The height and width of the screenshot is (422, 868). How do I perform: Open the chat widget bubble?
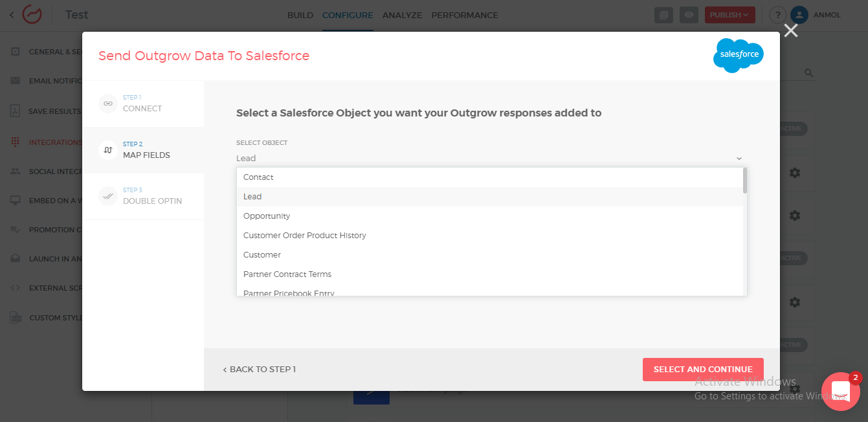click(840, 392)
